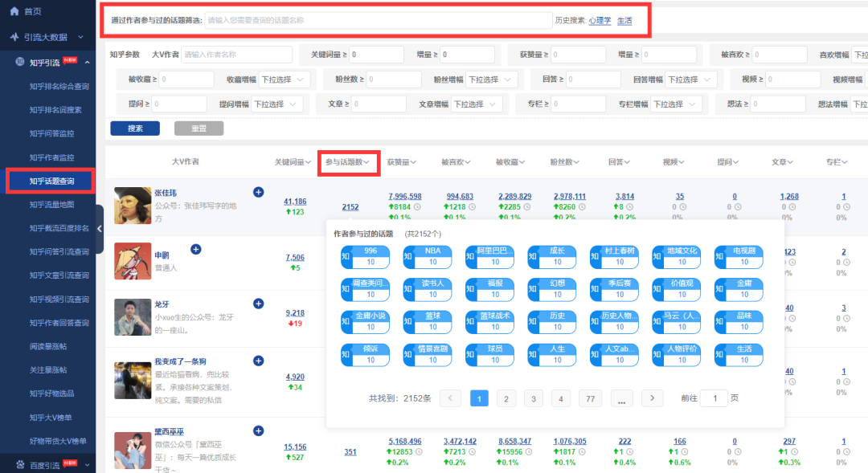Click author name 申鹏
The height and width of the screenshot is (473, 868).
tap(162, 255)
